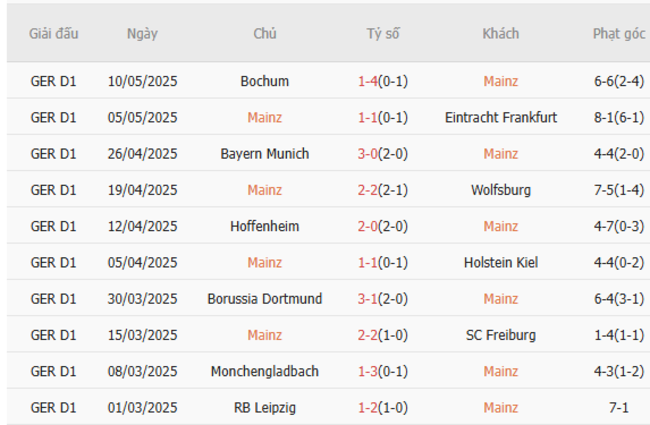The image size is (650, 425).
Task: Click the Bochum team name
Action: pos(265,81)
